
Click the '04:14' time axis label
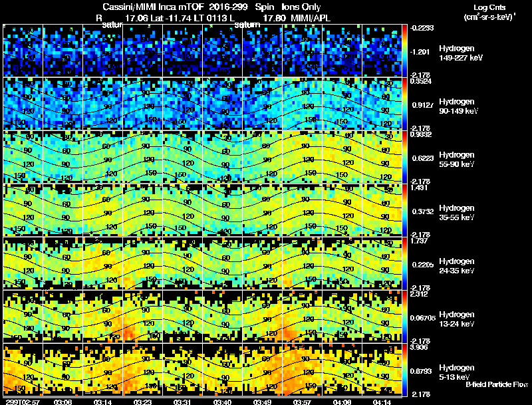(x=382, y=402)
